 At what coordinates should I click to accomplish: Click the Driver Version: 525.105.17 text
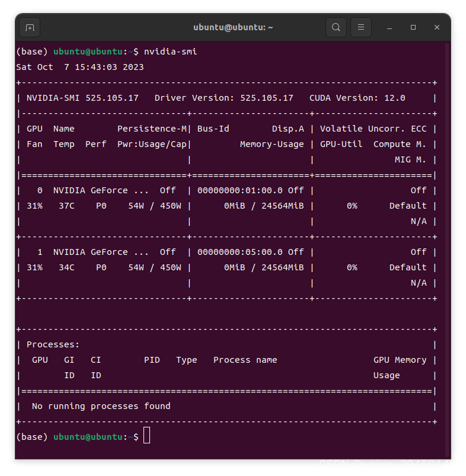(224, 98)
